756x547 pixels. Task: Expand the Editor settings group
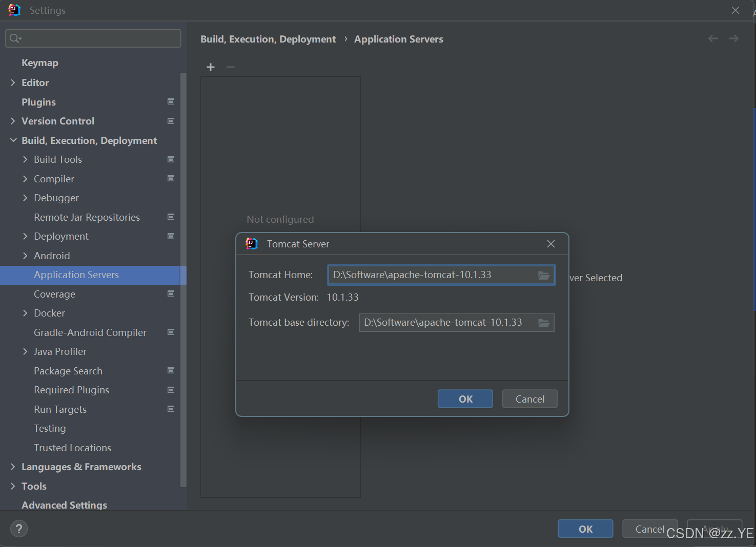click(13, 82)
